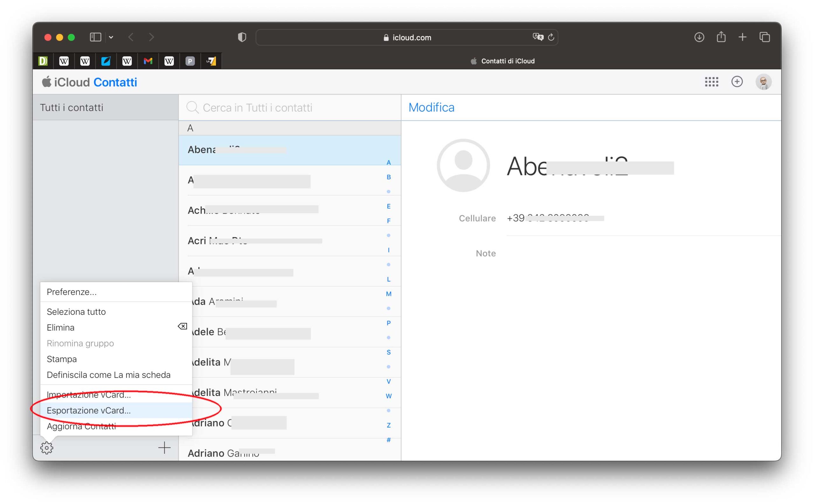Image resolution: width=814 pixels, height=504 pixels.
Task: Click Safari privacy shield icon
Action: pyautogui.click(x=242, y=37)
